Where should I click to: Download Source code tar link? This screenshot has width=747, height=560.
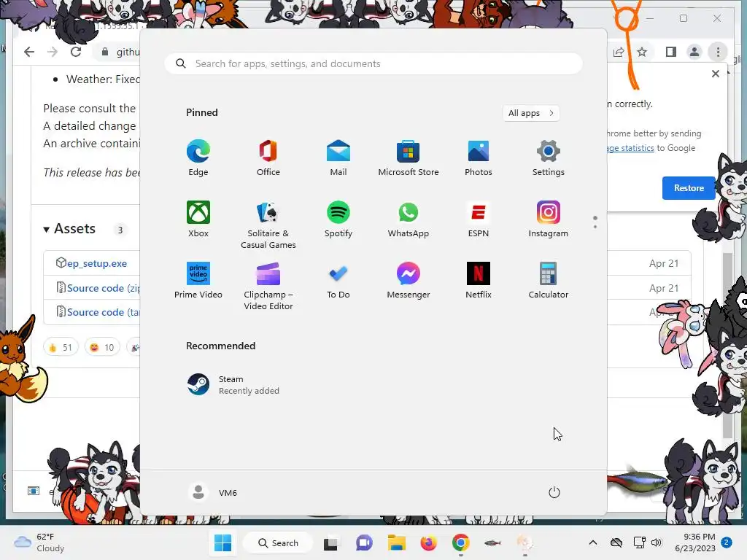coord(104,312)
